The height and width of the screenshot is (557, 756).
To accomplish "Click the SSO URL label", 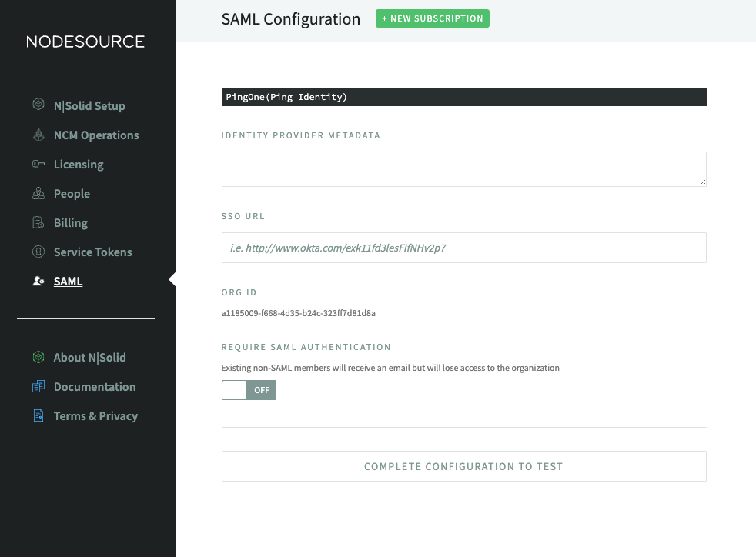I will 243,216.
